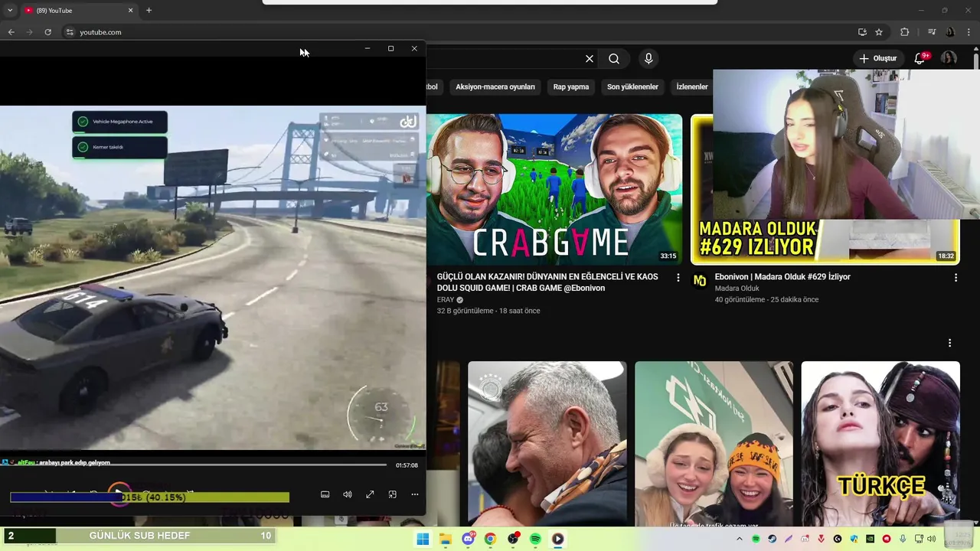Open the 'GÜÇLÜ OLAN KAZANIR' video title

pyautogui.click(x=547, y=282)
